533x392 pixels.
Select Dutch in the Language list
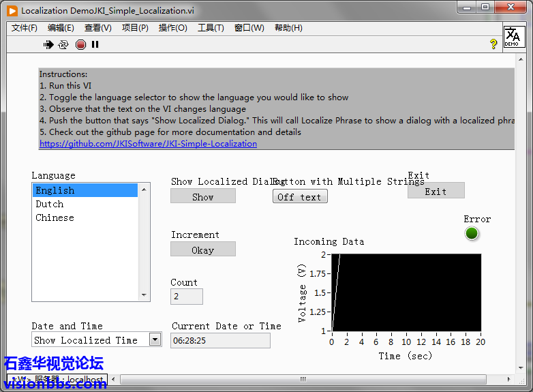tap(50, 204)
